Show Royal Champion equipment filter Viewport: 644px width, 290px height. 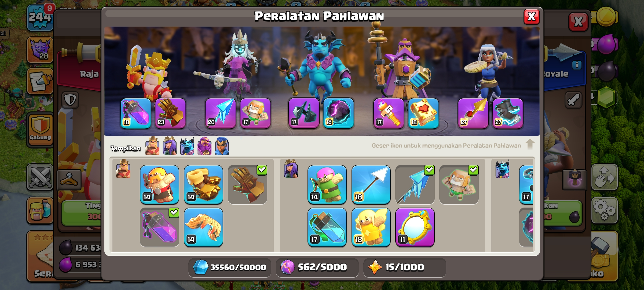222,146
